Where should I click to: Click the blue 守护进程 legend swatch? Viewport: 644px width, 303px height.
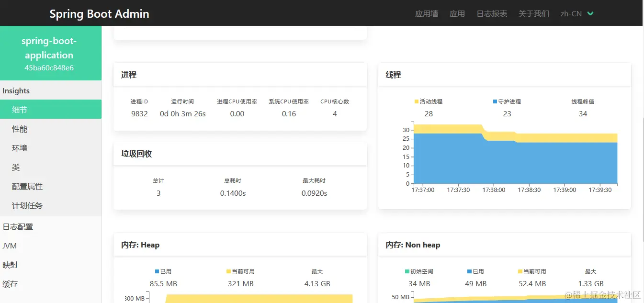pos(495,101)
